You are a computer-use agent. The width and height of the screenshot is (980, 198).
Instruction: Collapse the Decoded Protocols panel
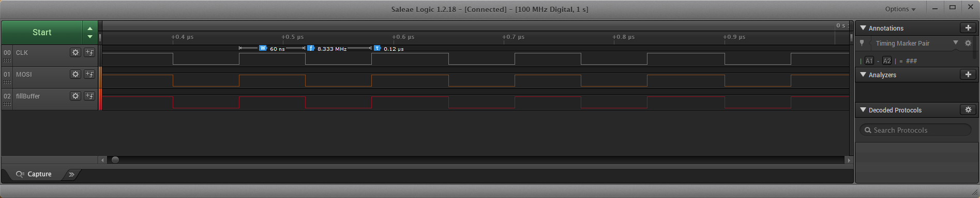(x=863, y=110)
